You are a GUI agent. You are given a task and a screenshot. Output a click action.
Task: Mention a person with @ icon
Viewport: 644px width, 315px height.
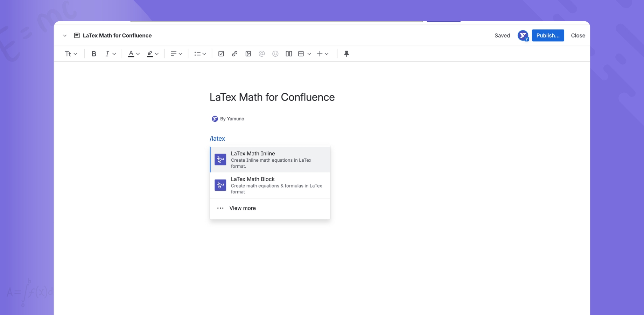pyautogui.click(x=262, y=54)
